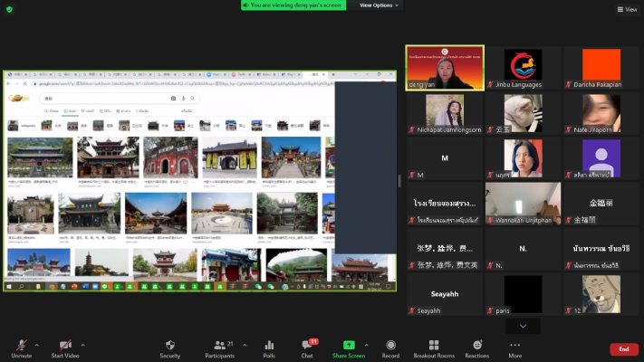This screenshot has width=644, height=362.
Task: Unmute the microphone
Action: click(19, 348)
